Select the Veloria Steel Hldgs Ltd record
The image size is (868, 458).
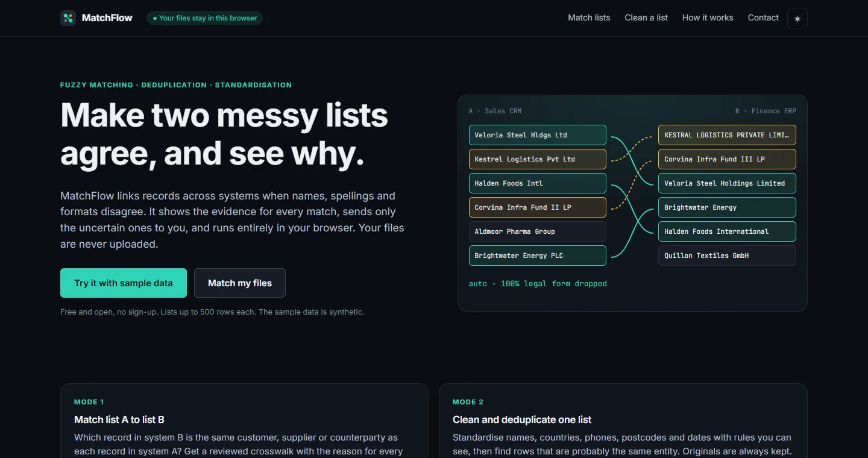[x=538, y=135]
